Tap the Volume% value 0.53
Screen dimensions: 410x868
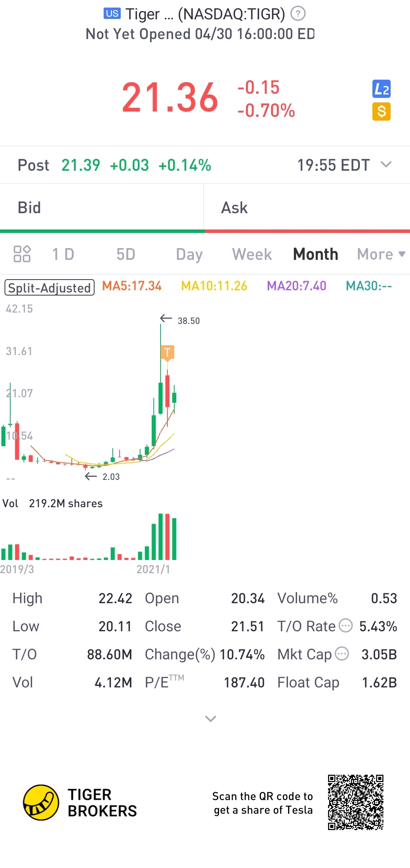(384, 598)
